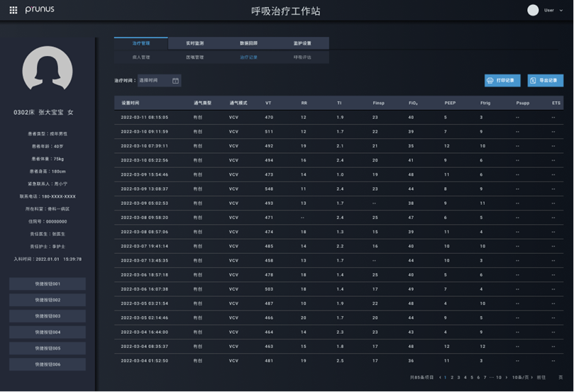This screenshot has height=392, width=574.
Task: Open the 选择时间 date picker
Action: pyautogui.click(x=153, y=81)
